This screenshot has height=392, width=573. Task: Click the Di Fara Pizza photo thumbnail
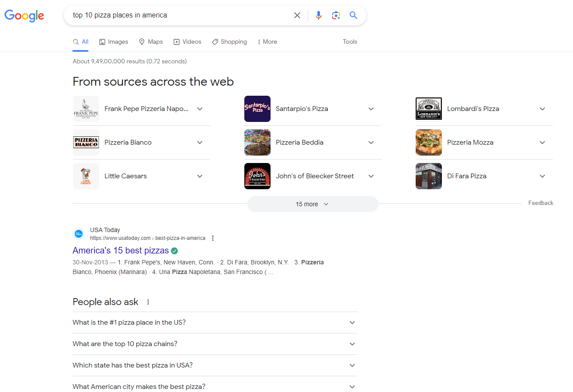pyautogui.click(x=429, y=176)
